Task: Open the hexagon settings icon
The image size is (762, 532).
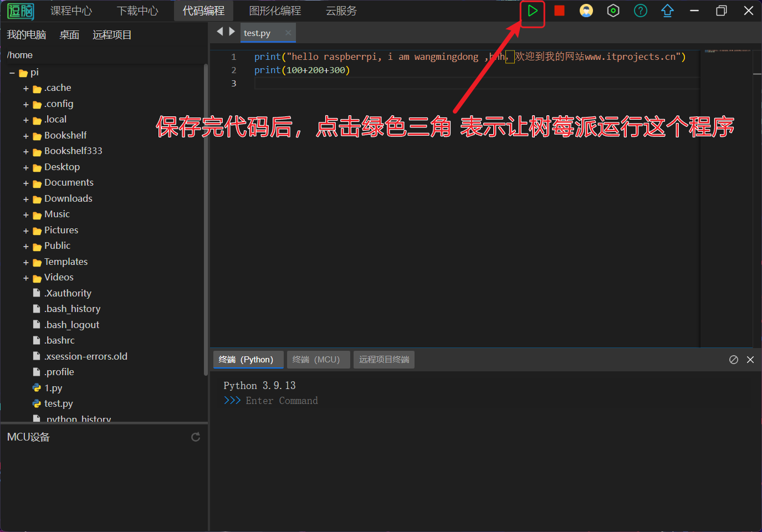Action: [x=613, y=11]
